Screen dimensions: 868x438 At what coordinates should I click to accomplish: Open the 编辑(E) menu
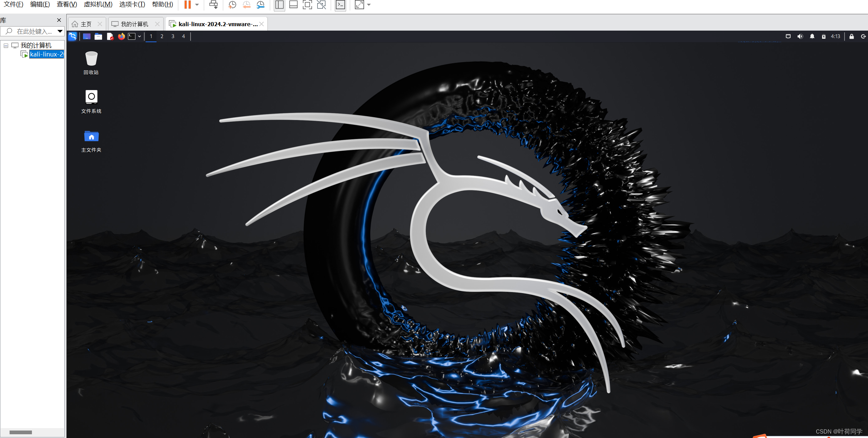[x=40, y=4]
